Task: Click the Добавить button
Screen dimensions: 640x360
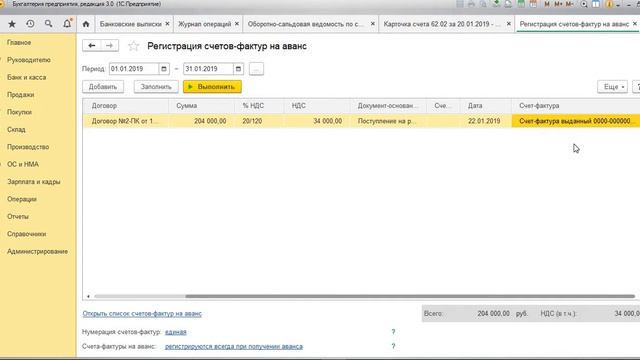Action: click(103, 87)
